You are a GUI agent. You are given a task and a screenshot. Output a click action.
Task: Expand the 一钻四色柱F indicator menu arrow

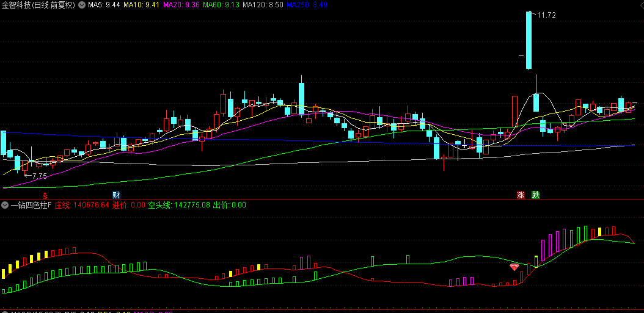[5, 205]
